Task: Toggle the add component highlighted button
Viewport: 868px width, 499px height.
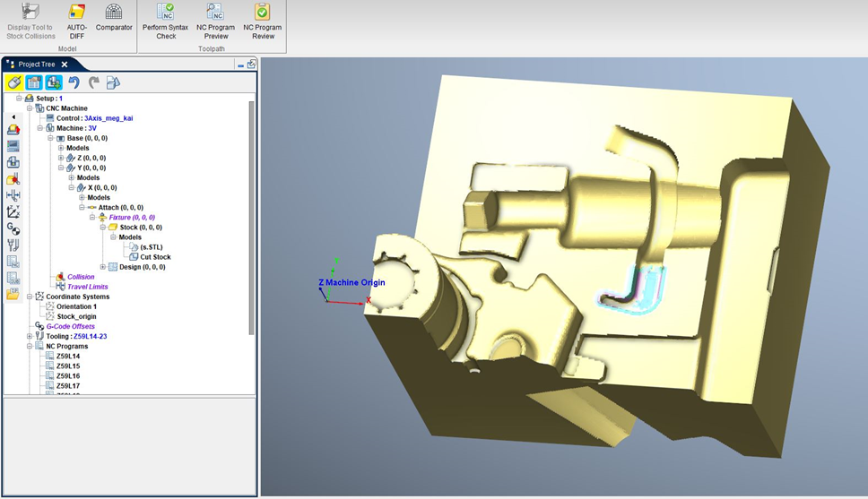Action: point(54,82)
